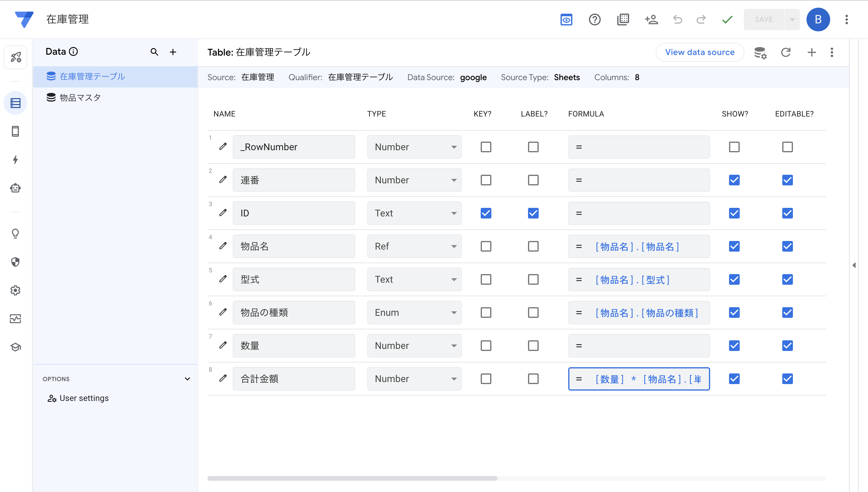
Task: Open Security shield icon in sidebar
Action: [x=15, y=262]
